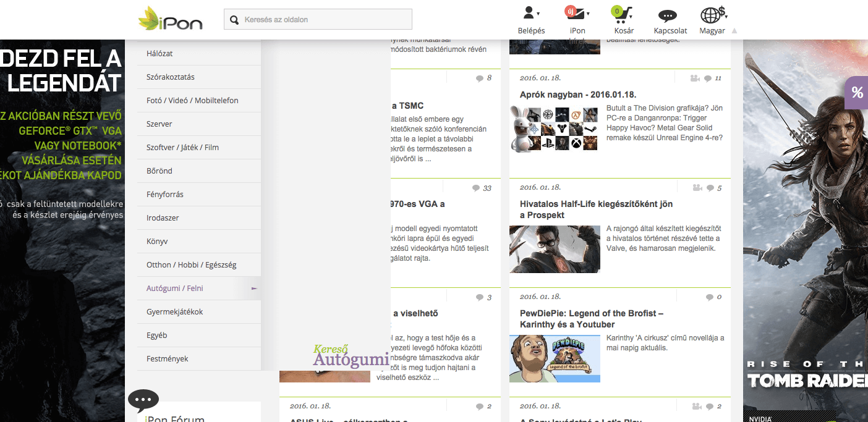
Task: Select Festmények category
Action: 199,359
